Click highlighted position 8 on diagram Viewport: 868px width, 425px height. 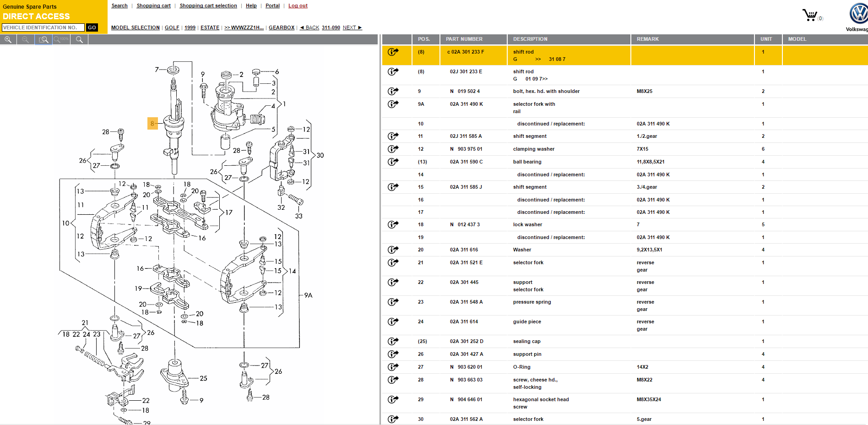(152, 124)
